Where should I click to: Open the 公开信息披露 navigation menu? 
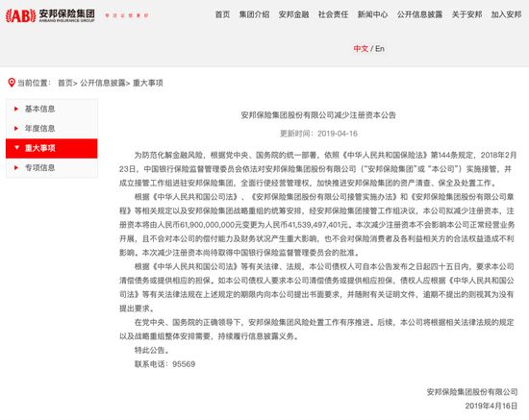(x=419, y=14)
